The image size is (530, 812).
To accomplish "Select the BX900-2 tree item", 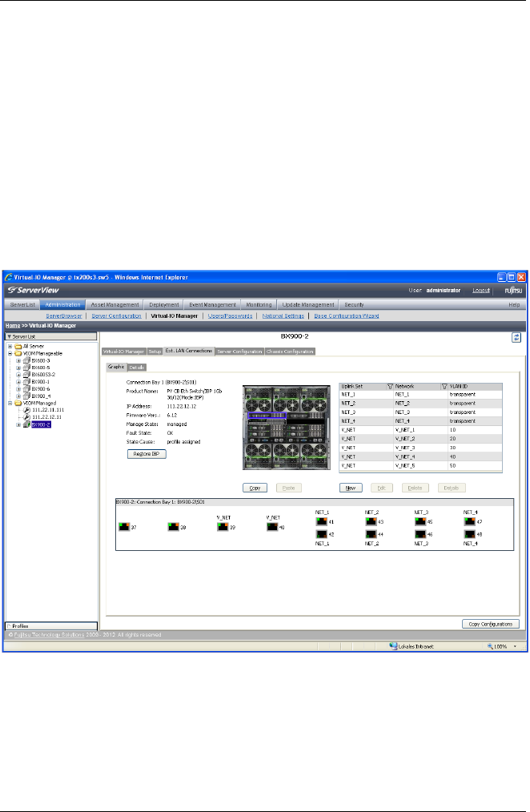I will coord(41,424).
